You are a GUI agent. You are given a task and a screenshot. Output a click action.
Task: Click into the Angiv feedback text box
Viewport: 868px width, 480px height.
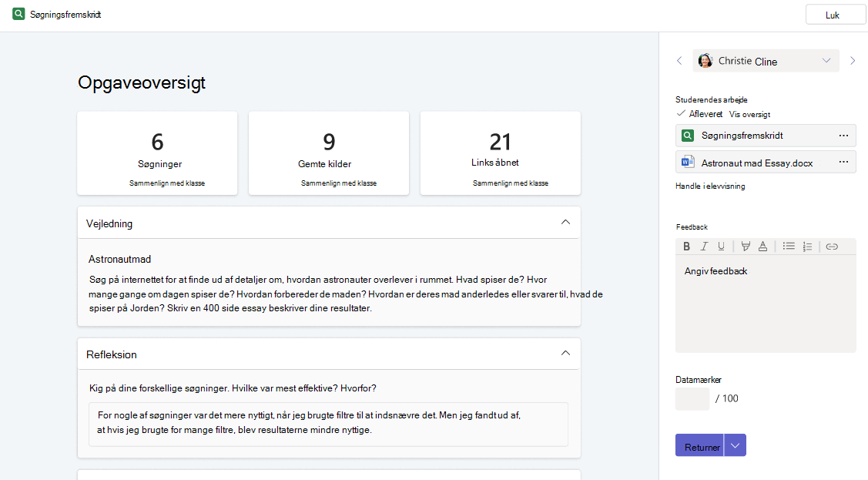tap(766, 304)
